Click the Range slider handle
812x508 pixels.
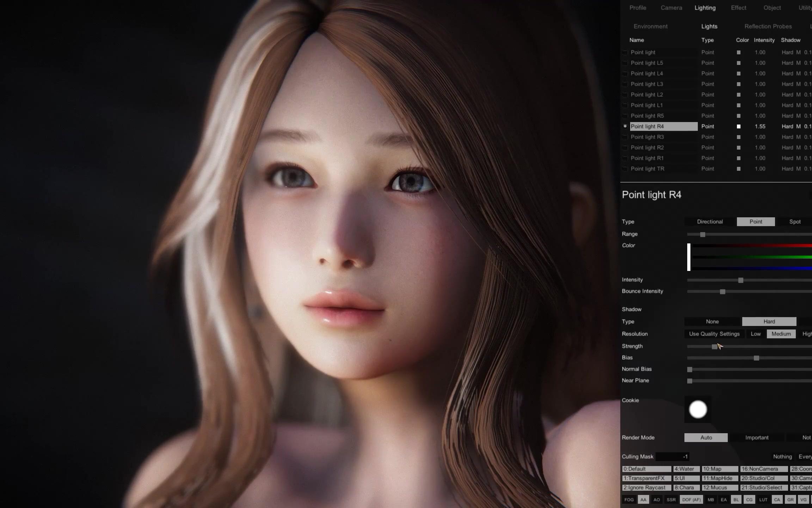point(702,235)
